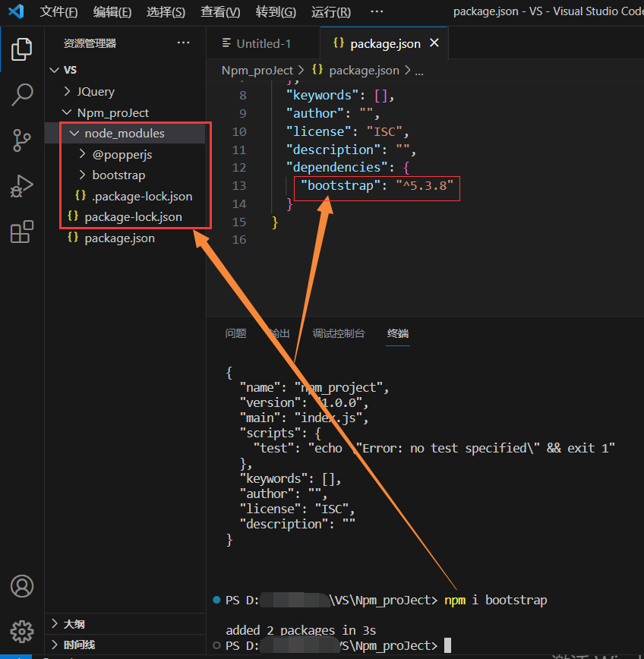Open package-lock.json file in explorer

[x=133, y=217]
